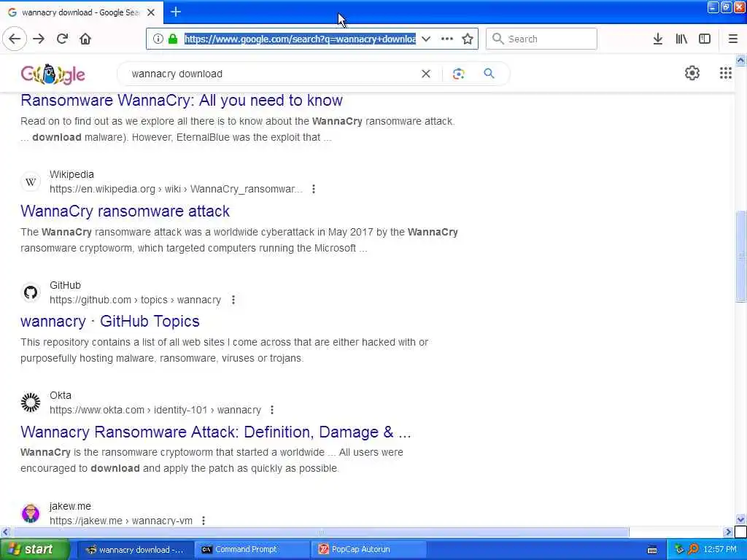Click the horizontal scrollbar left arrow
The image size is (747, 560).
[5, 532]
